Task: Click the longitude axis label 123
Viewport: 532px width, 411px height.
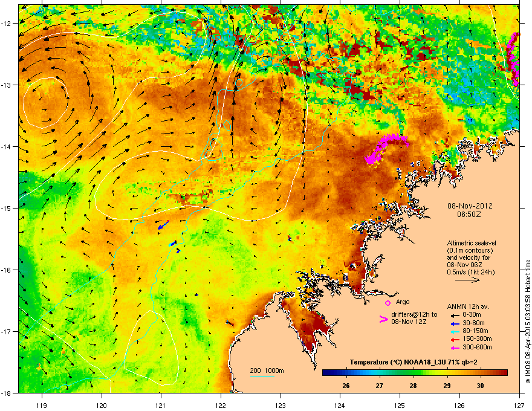Action: (281, 405)
